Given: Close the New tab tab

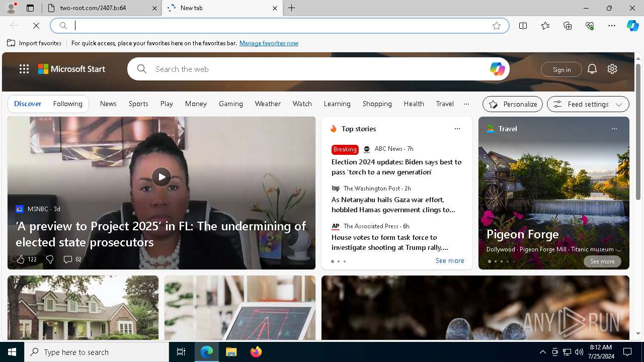Looking at the screenshot, I should point(275,8).
